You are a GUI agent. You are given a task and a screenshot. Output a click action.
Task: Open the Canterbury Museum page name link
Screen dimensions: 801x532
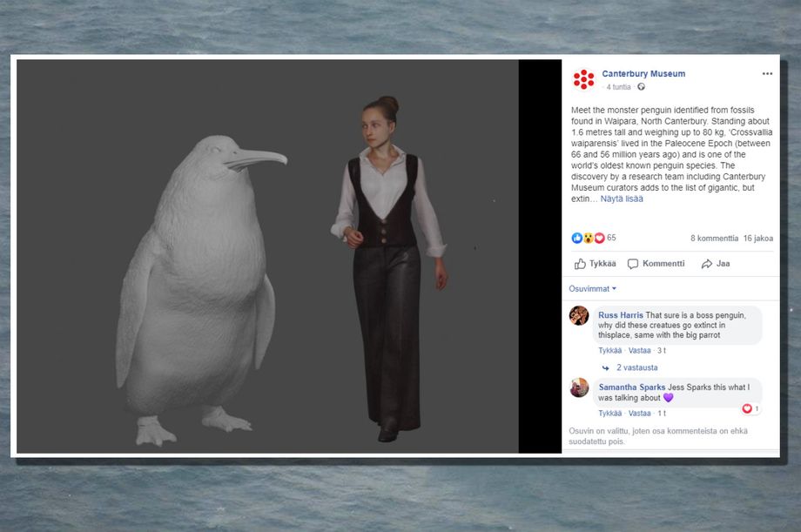coord(643,74)
